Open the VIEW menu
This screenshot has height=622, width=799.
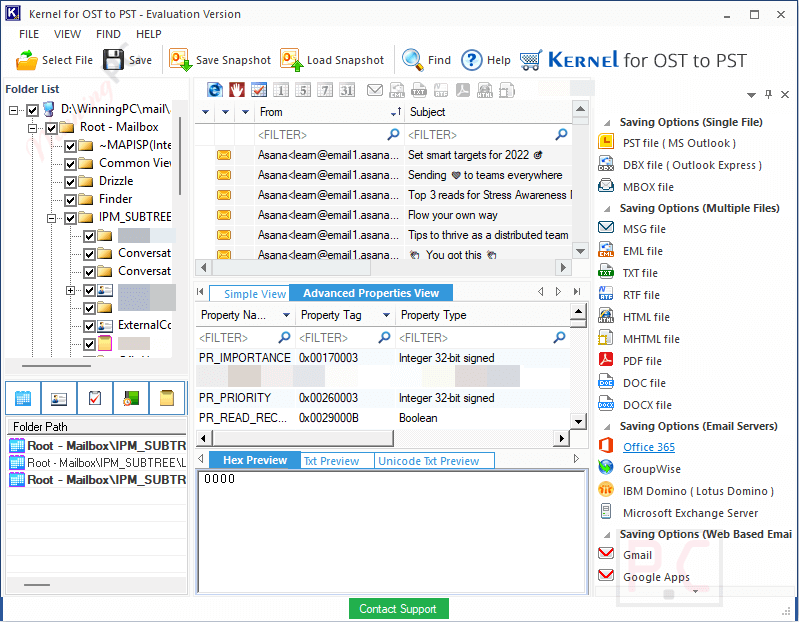[x=67, y=34]
